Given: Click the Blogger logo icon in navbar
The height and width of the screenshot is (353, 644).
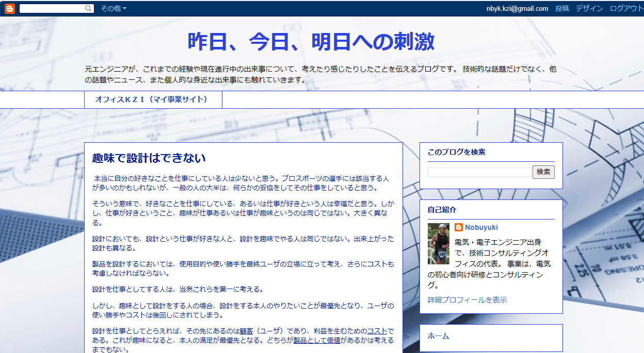Looking at the screenshot, I should [x=9, y=8].
